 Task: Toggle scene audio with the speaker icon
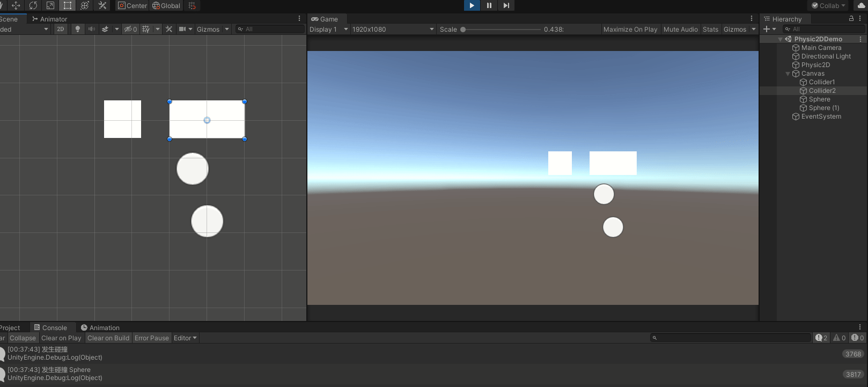coord(91,29)
